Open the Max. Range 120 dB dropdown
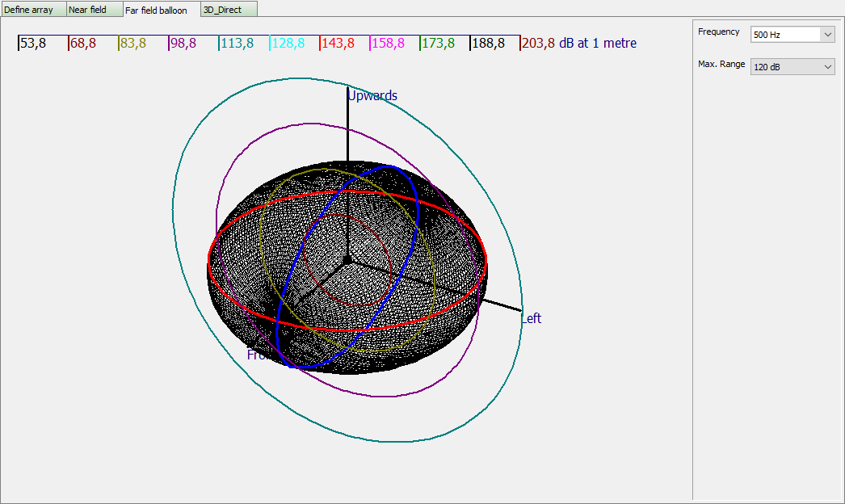The height and width of the screenshot is (504, 845). [792, 67]
